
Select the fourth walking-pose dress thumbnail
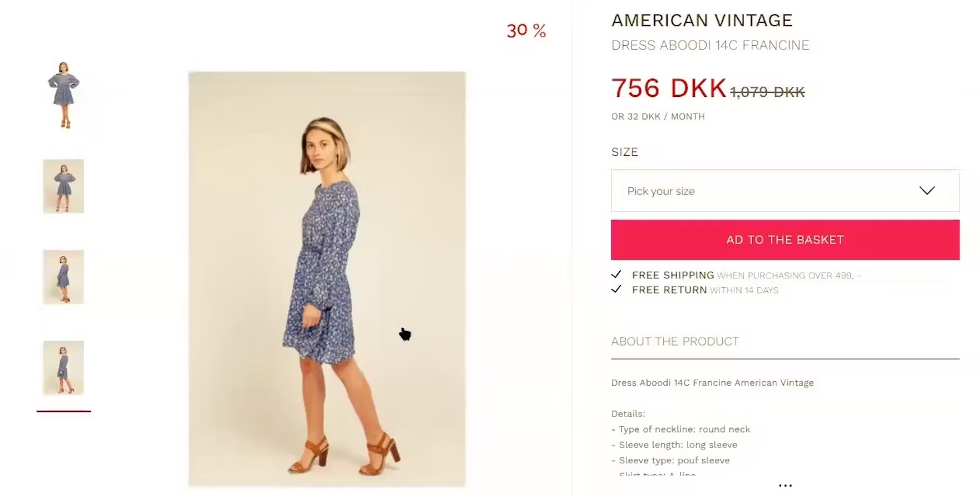tap(63, 368)
